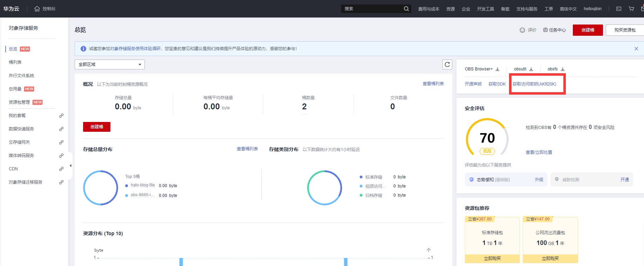
Task: Click the 任务中心 task icon
Action: coord(545,30)
